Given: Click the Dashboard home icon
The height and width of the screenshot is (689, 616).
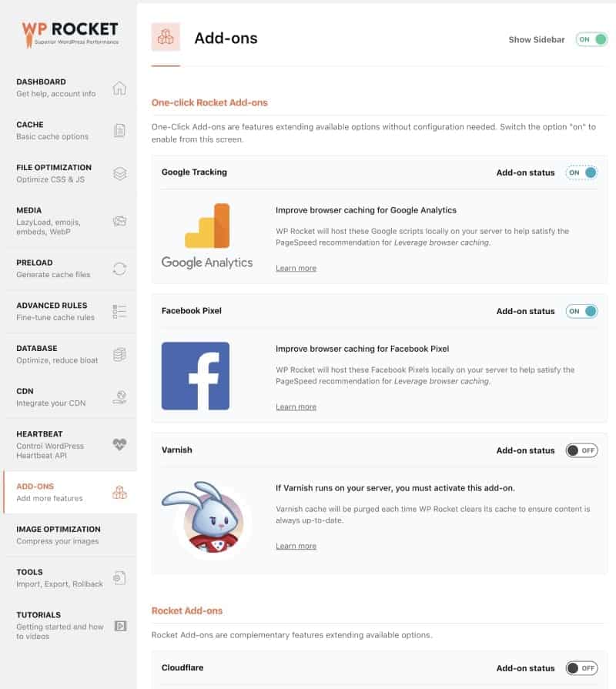Looking at the screenshot, I should (119, 88).
